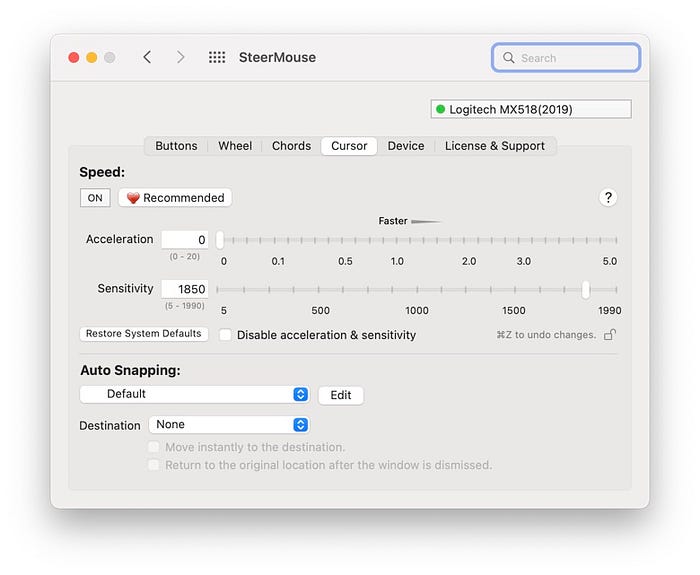Open the Destination None dropdown

click(229, 425)
